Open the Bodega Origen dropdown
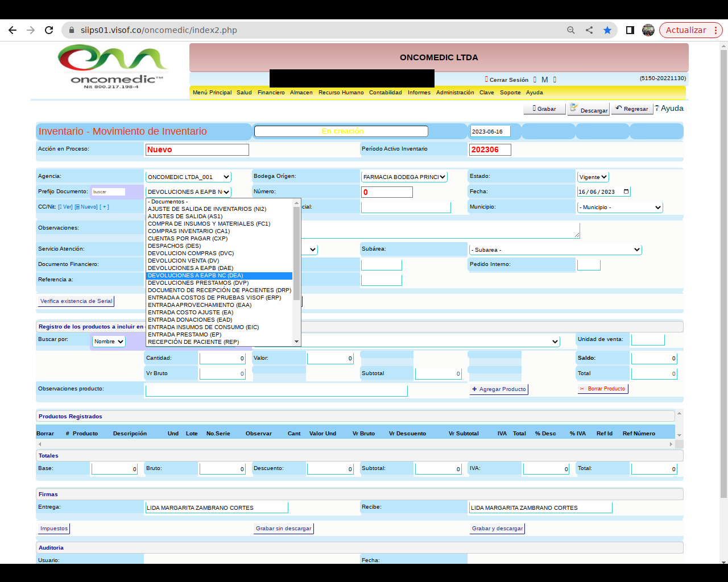Viewport: 728px width, 582px height. point(404,177)
